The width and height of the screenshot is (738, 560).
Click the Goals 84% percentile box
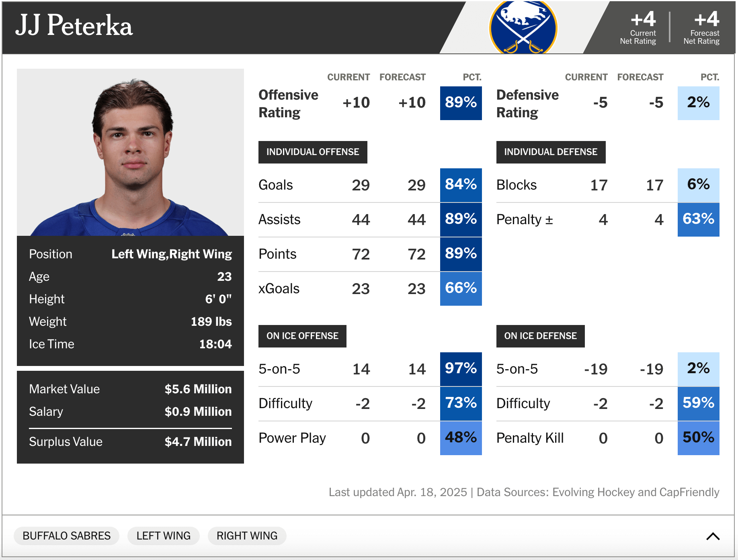(x=461, y=185)
